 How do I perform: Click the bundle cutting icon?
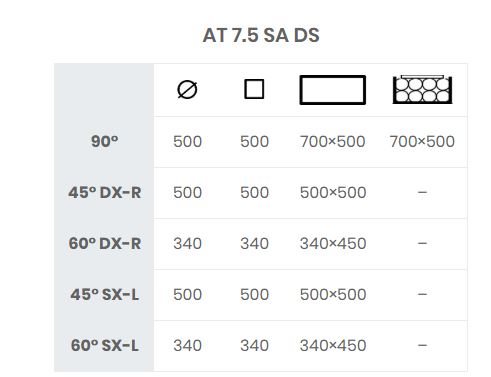point(422,90)
